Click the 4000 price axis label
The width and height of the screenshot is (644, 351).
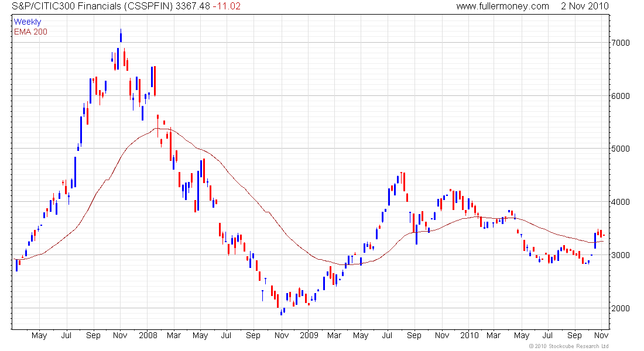click(x=621, y=202)
